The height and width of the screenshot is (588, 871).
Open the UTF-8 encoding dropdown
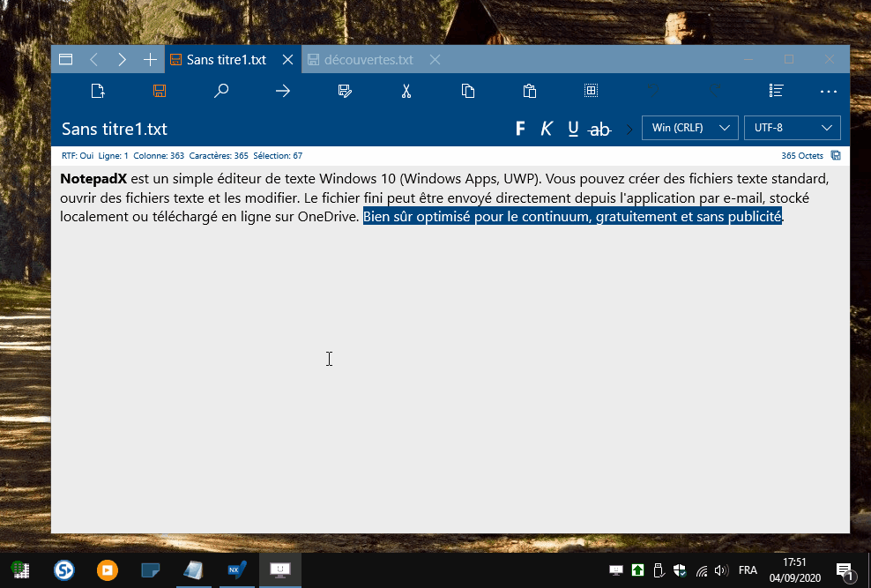(x=793, y=128)
